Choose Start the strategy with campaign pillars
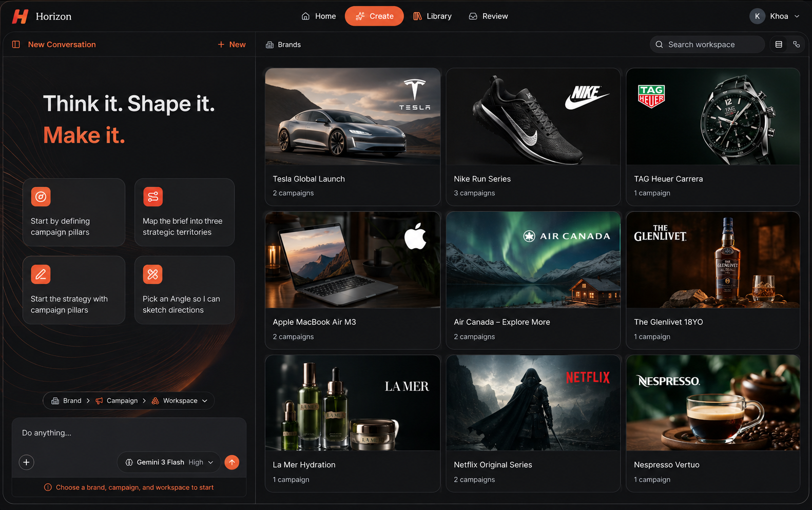812x510 pixels. [74, 290]
